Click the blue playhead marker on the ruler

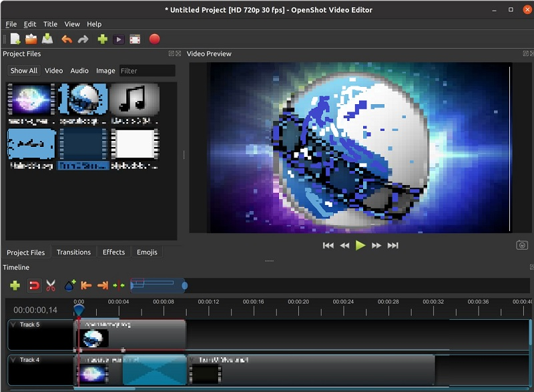click(x=79, y=310)
